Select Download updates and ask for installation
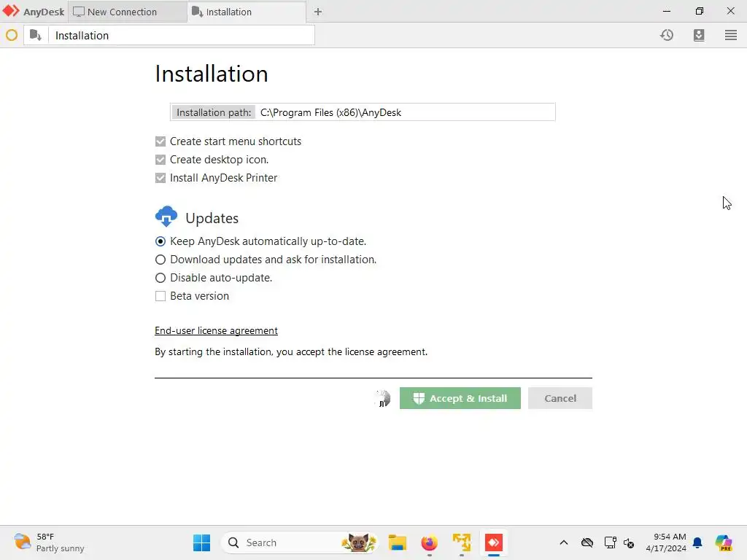Image resolution: width=747 pixels, height=560 pixels. click(160, 260)
